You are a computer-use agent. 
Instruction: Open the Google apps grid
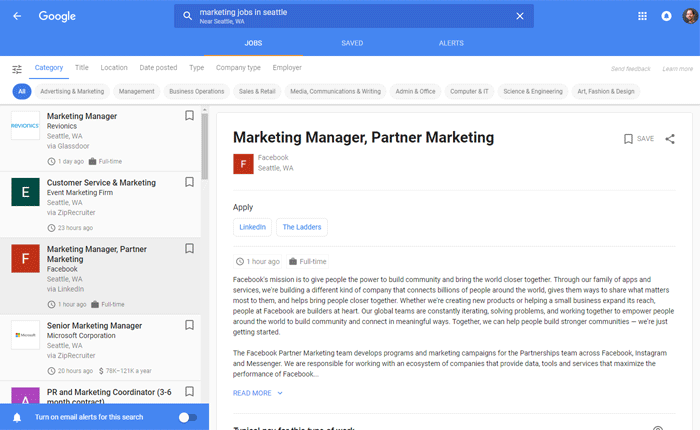642,16
